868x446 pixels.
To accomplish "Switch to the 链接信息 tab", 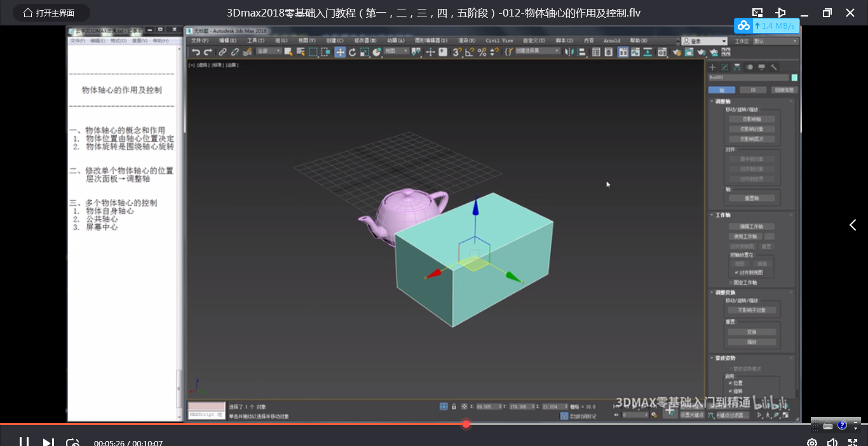I will tap(783, 90).
